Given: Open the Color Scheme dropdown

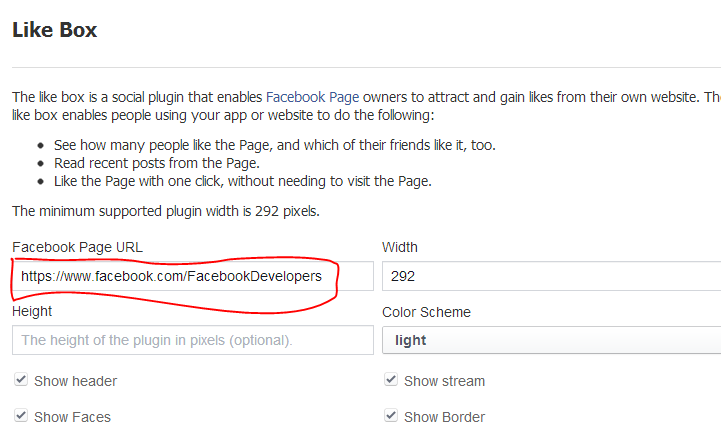Looking at the screenshot, I should click(x=550, y=340).
